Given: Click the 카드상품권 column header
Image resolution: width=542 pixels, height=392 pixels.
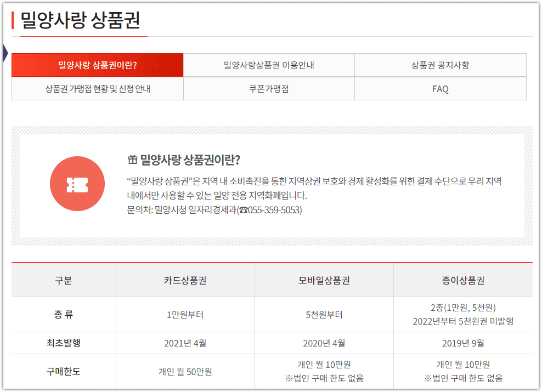Looking at the screenshot, I should [x=185, y=280].
